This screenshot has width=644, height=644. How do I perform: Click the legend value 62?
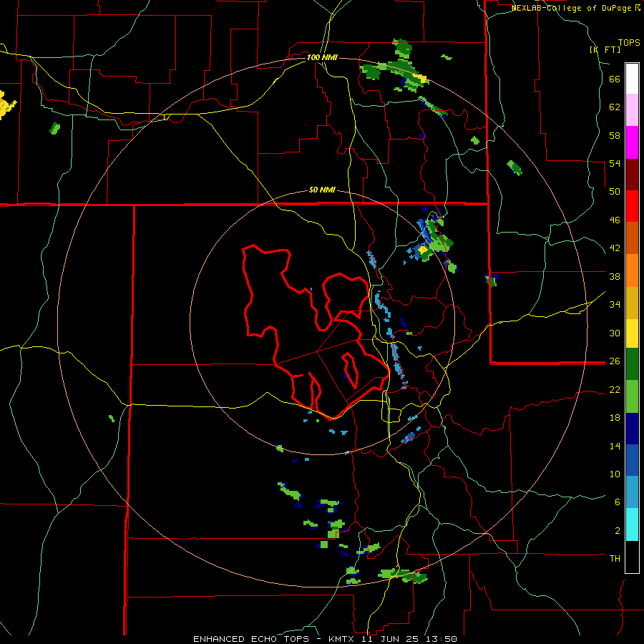(615, 107)
